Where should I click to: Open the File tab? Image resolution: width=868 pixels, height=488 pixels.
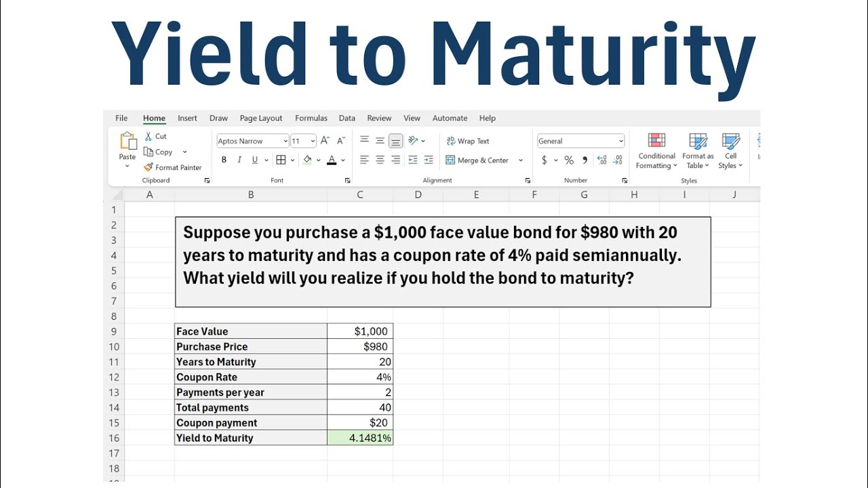[121, 118]
